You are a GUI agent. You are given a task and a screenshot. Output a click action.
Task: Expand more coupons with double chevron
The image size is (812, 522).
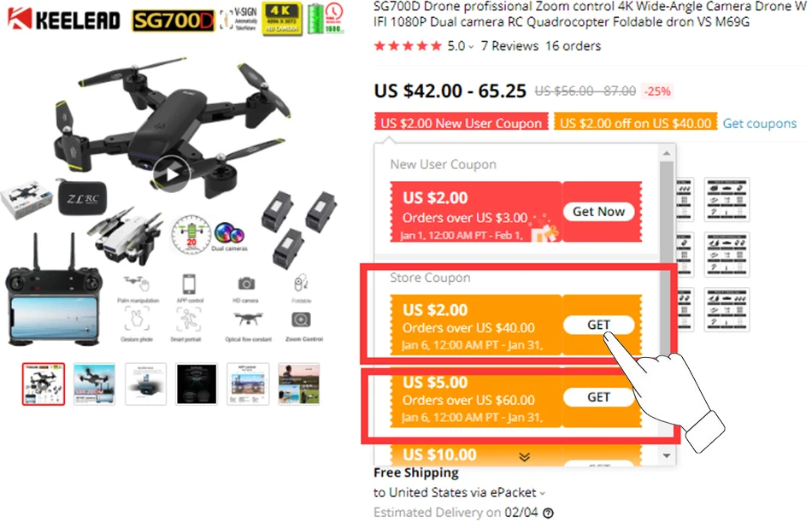[x=524, y=457]
